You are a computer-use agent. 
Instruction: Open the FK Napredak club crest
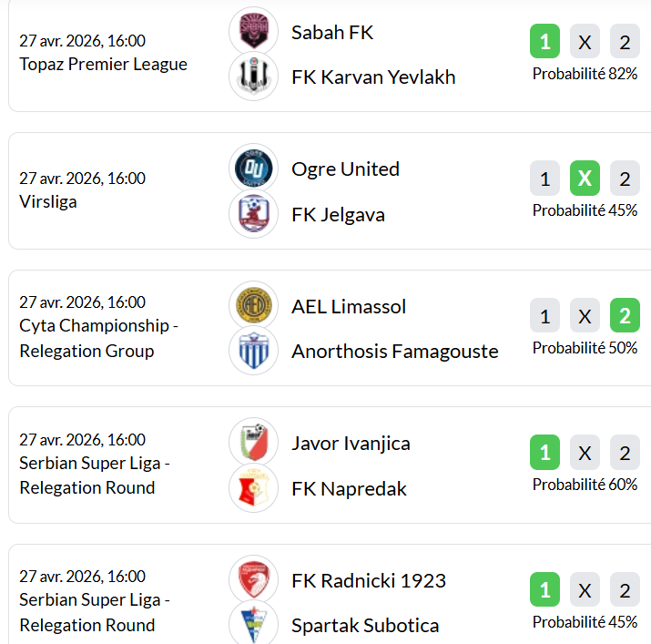253,489
